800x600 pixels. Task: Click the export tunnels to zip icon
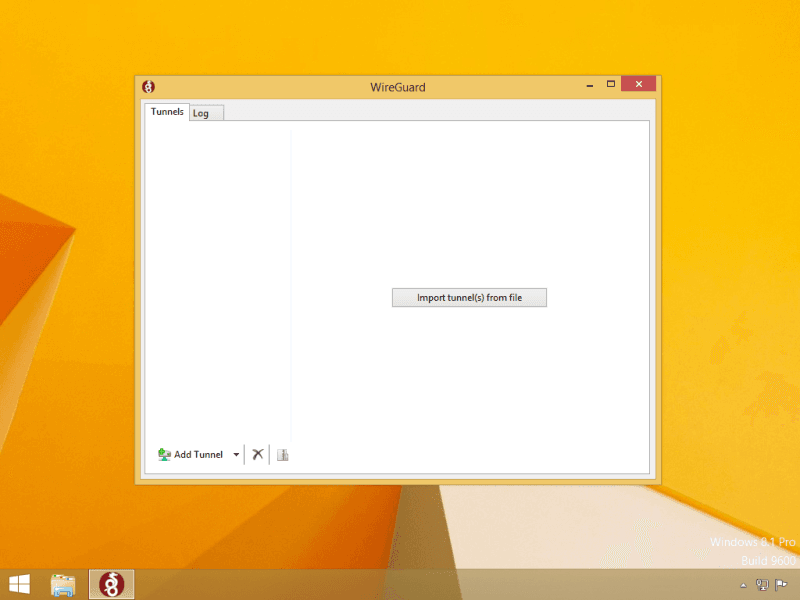click(x=282, y=455)
